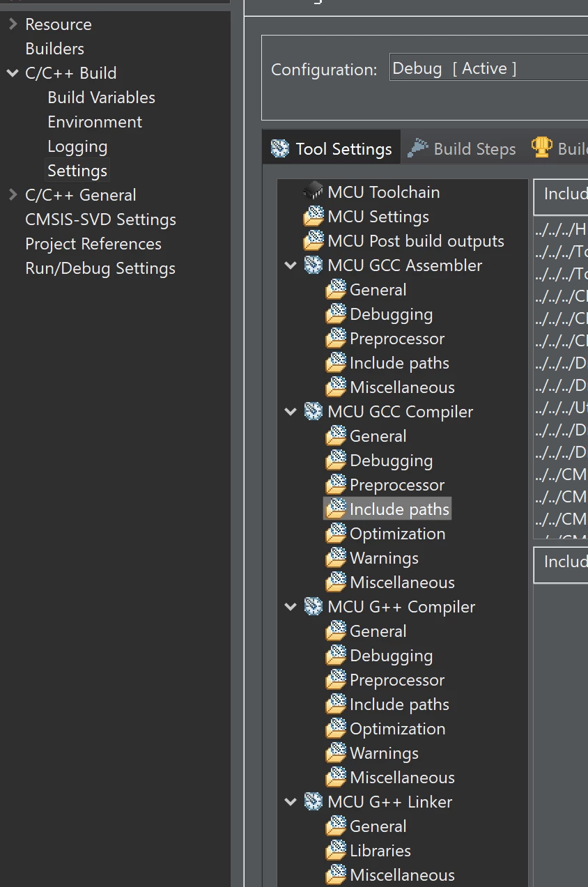Click the MCU Toolchain chip icon
The height and width of the screenshot is (887, 588).
314,191
